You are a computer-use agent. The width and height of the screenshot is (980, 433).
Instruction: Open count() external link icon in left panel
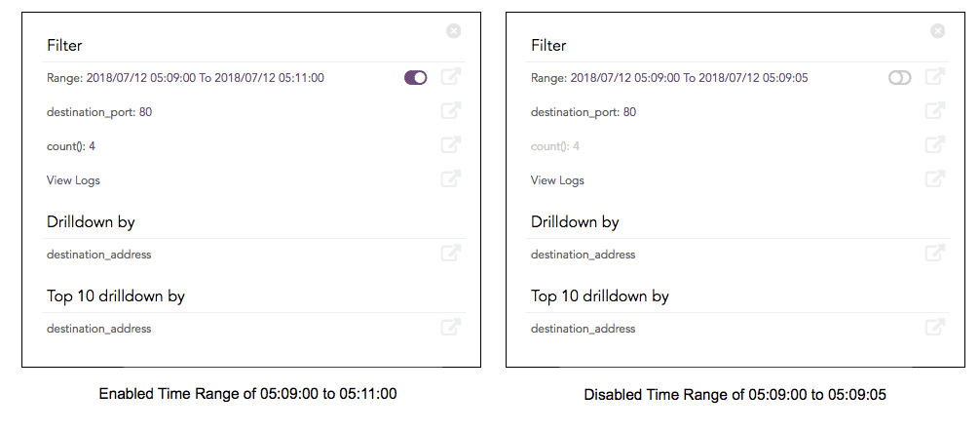pos(450,145)
